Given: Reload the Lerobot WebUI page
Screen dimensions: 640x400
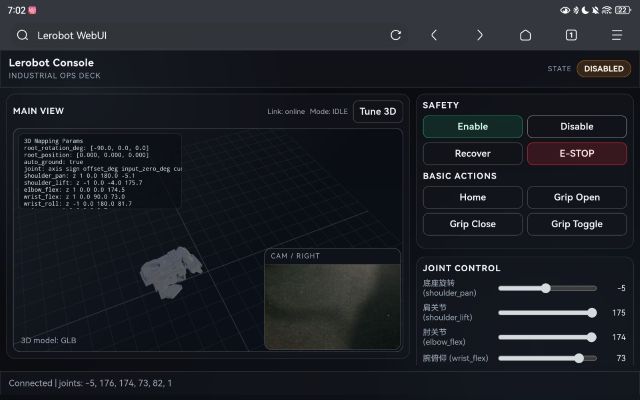Looking at the screenshot, I should pyautogui.click(x=396, y=35).
